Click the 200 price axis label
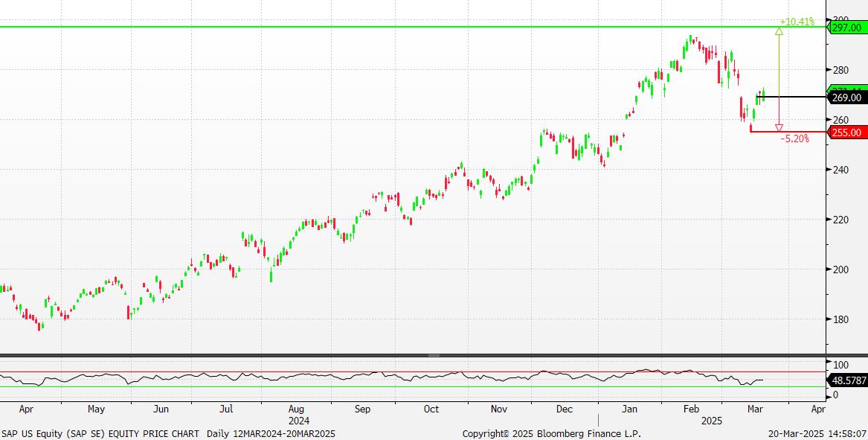The image size is (868, 440). pos(840,270)
